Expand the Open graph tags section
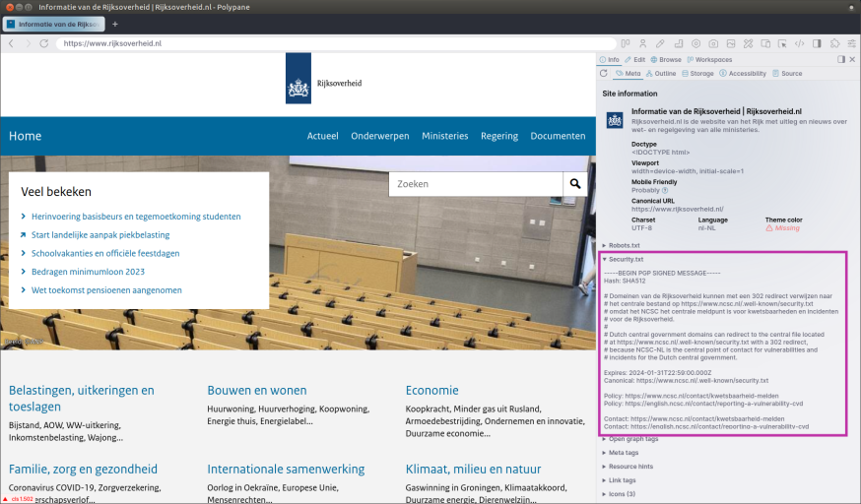This screenshot has width=861, height=504. [x=629, y=439]
